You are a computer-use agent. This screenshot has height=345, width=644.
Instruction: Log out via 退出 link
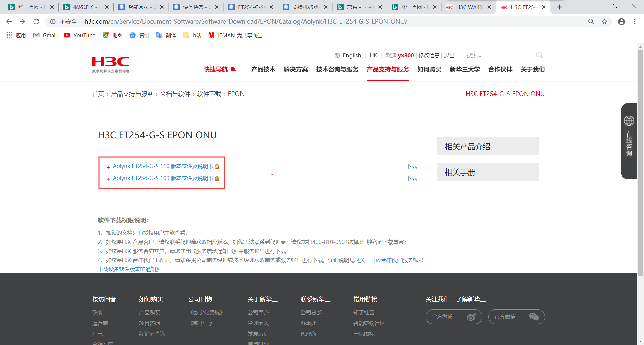point(449,55)
